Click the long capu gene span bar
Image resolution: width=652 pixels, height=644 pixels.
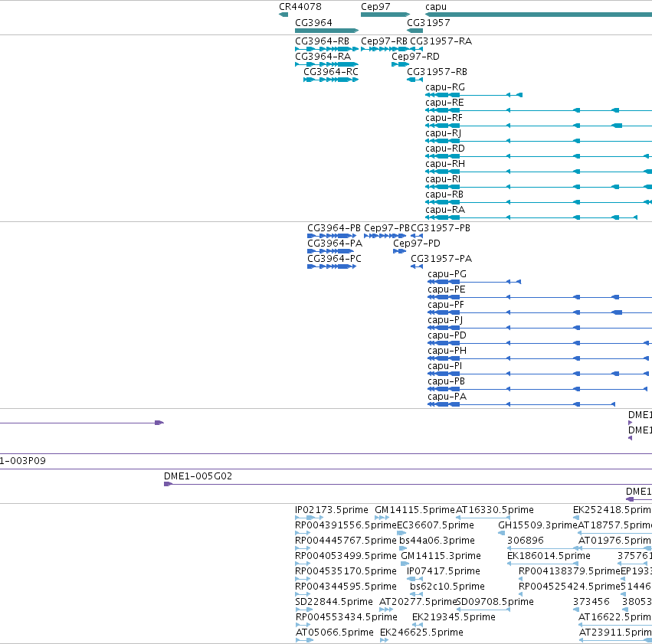[x=539, y=15]
